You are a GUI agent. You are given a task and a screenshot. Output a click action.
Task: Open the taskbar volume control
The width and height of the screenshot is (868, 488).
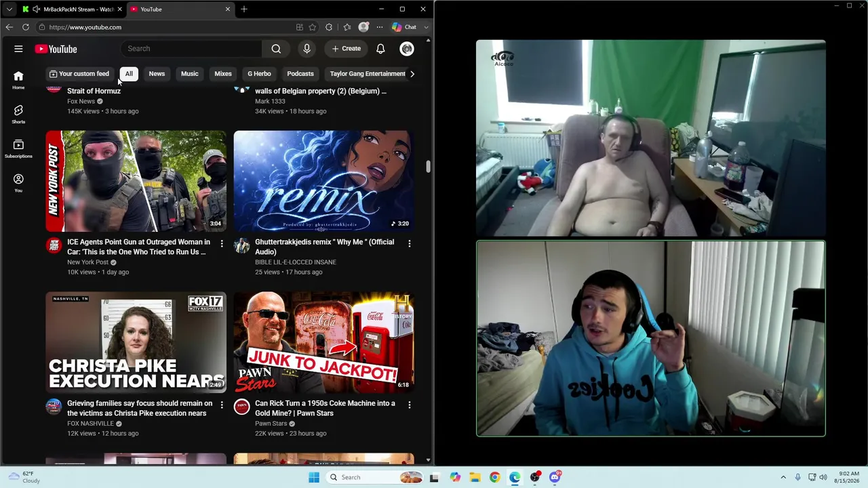824,477
